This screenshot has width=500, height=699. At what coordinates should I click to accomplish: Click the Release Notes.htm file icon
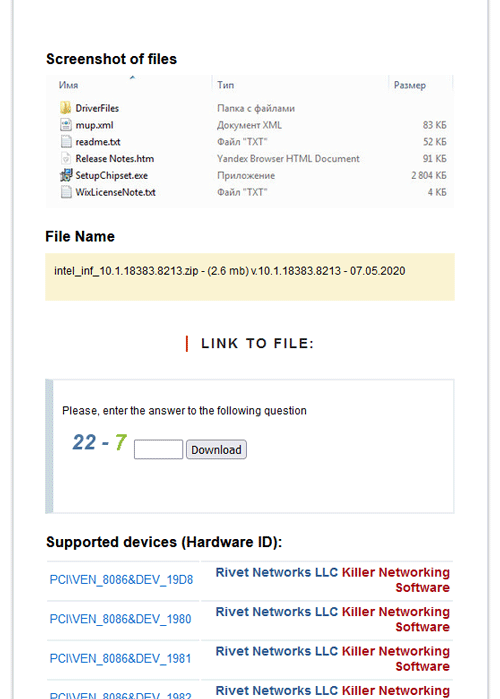pyautogui.click(x=66, y=158)
